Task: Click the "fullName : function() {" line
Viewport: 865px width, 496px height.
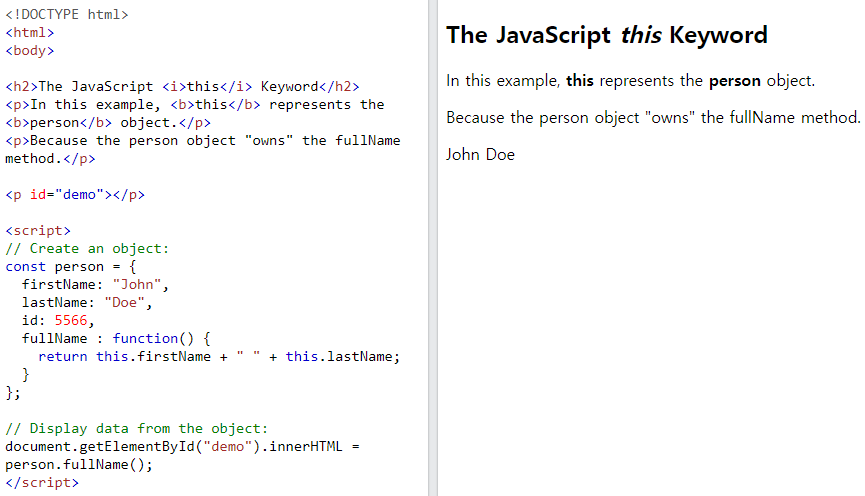Action: pyautogui.click(x=116, y=339)
